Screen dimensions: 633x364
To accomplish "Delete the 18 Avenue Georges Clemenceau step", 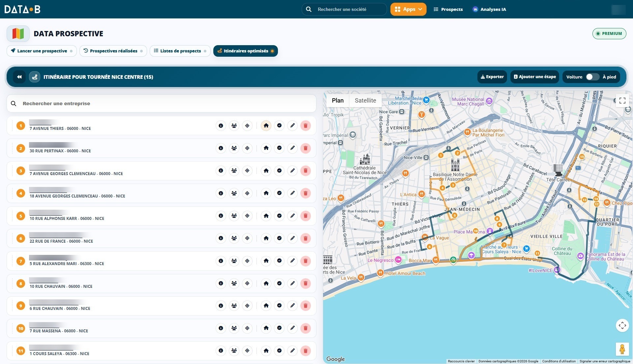I will point(306,193).
